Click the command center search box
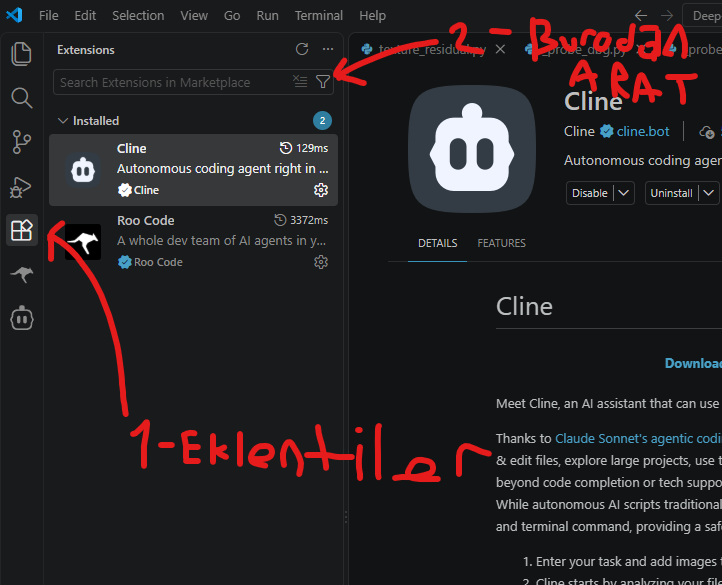 702,16
